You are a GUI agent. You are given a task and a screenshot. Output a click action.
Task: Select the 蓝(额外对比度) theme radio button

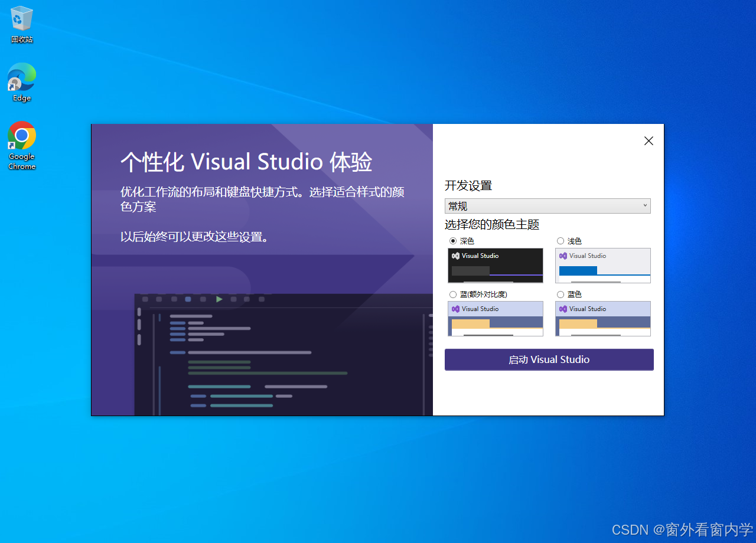coord(453,294)
